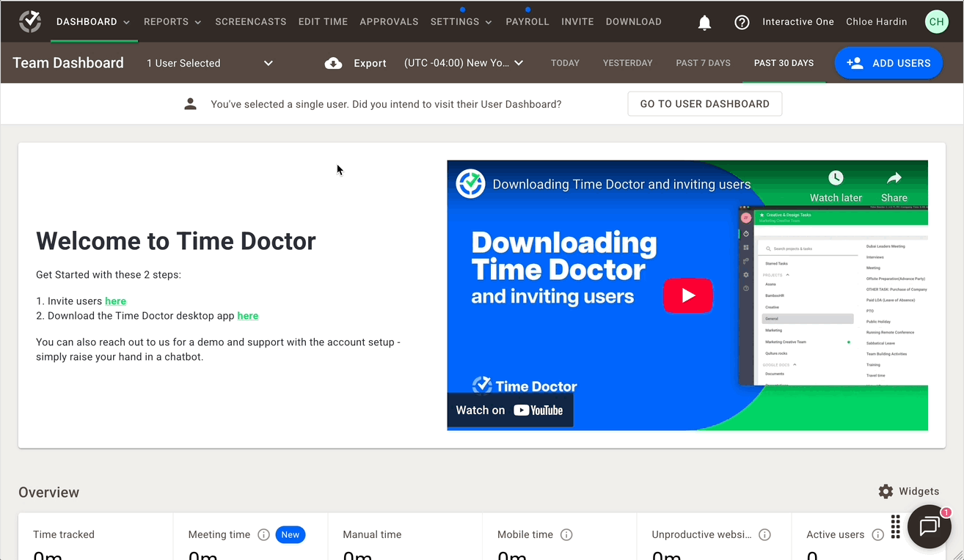Open the help question mark icon
The width and height of the screenshot is (964, 560).
pos(742,22)
